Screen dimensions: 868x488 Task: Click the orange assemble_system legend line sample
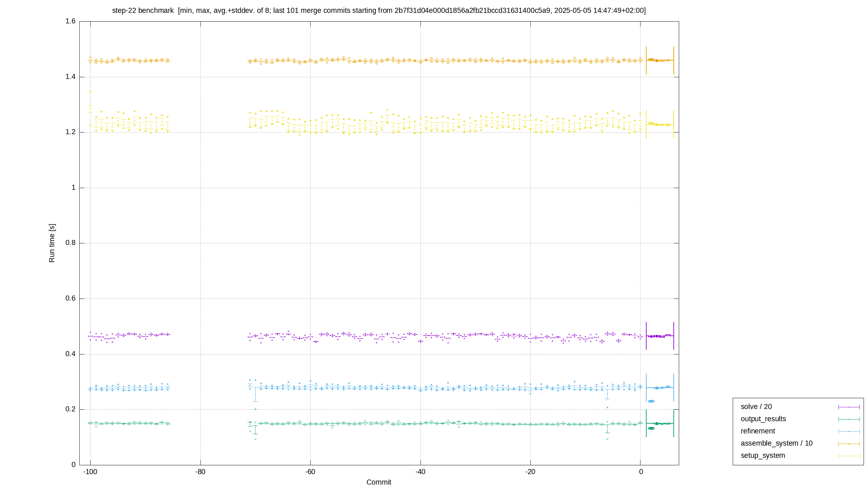pos(849,444)
